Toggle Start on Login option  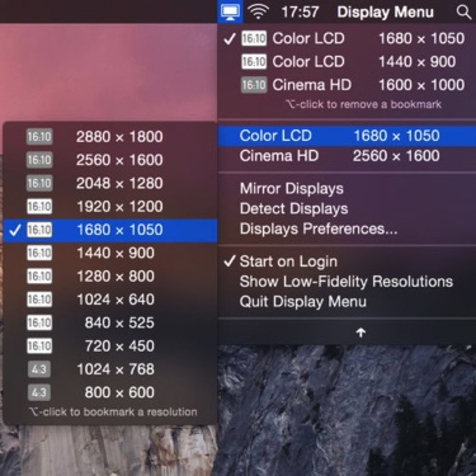(288, 261)
